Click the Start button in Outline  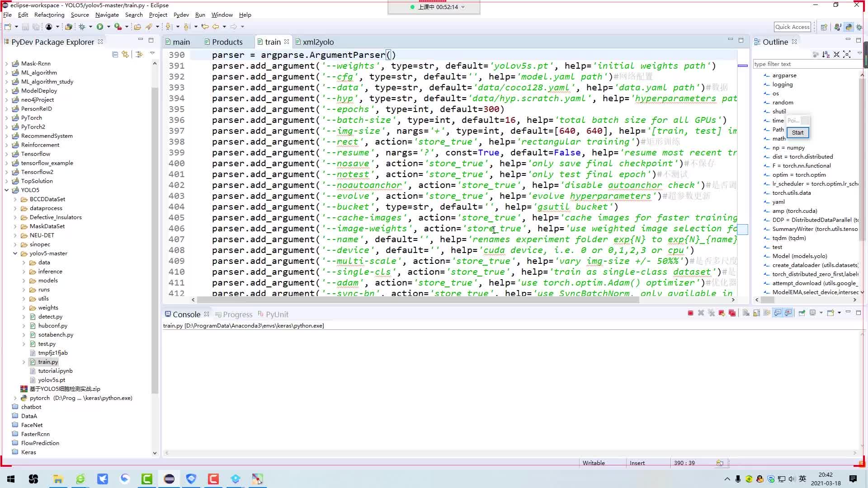797,132
